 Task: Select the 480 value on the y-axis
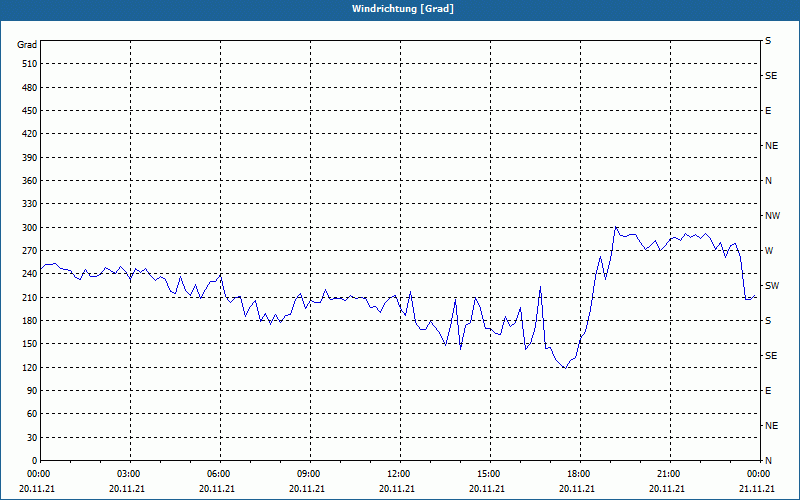click(31, 88)
